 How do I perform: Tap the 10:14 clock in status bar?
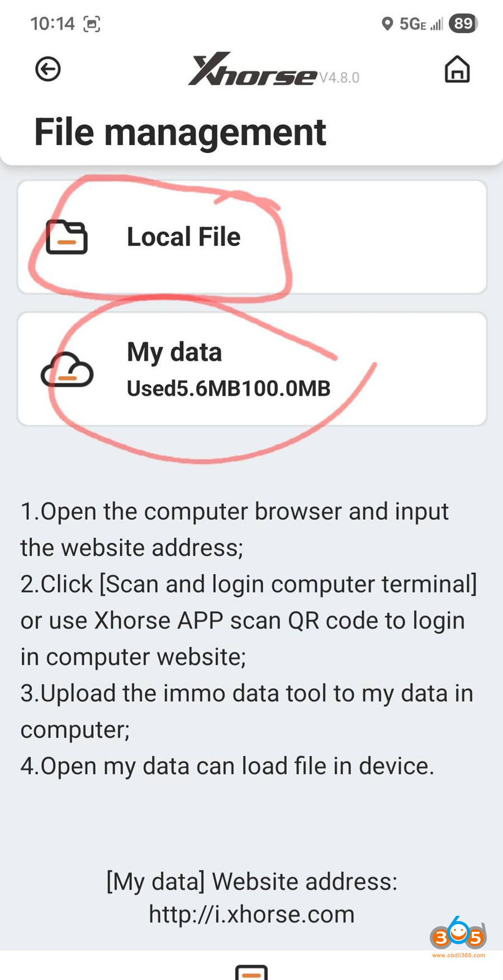pyautogui.click(x=52, y=23)
